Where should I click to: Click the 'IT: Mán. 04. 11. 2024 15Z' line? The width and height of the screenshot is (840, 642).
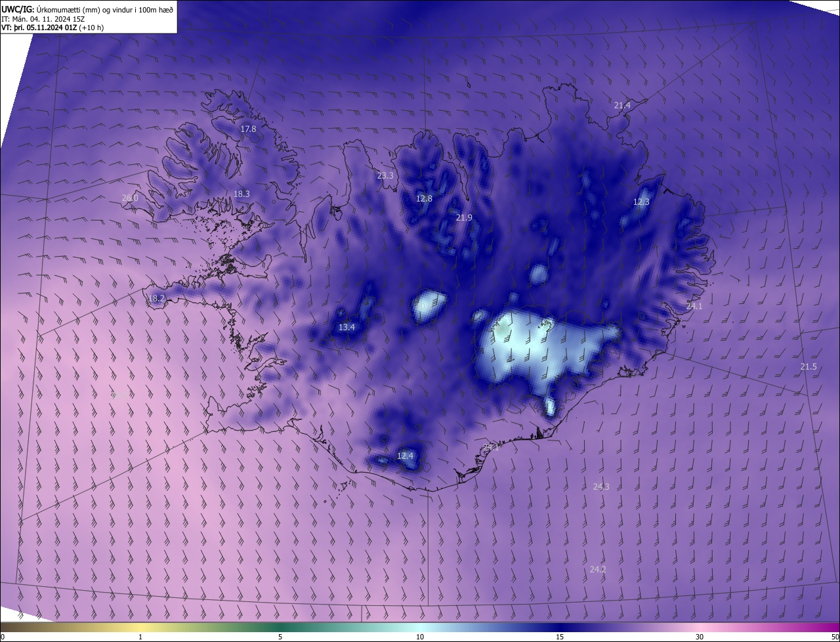coord(43,19)
